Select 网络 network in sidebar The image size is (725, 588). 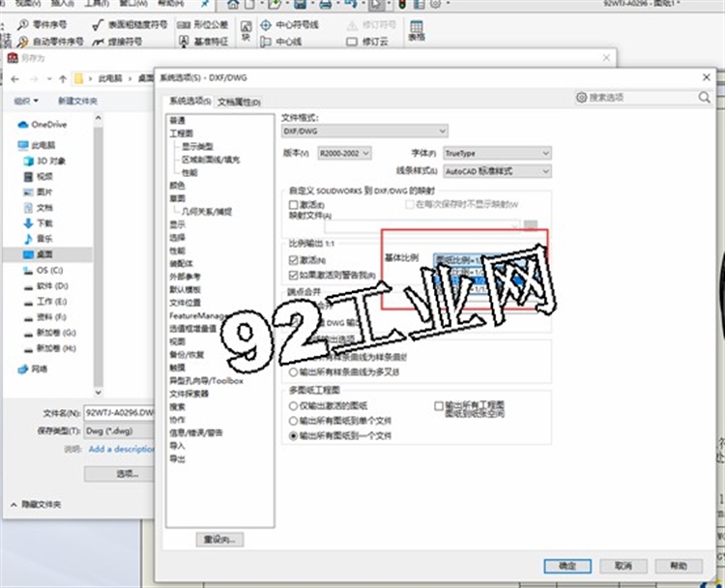pos(32,369)
